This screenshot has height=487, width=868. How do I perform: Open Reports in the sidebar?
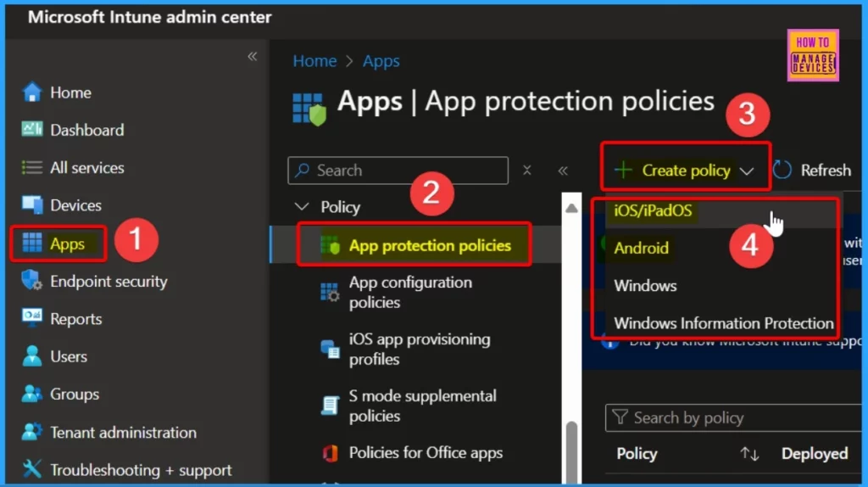tap(75, 319)
